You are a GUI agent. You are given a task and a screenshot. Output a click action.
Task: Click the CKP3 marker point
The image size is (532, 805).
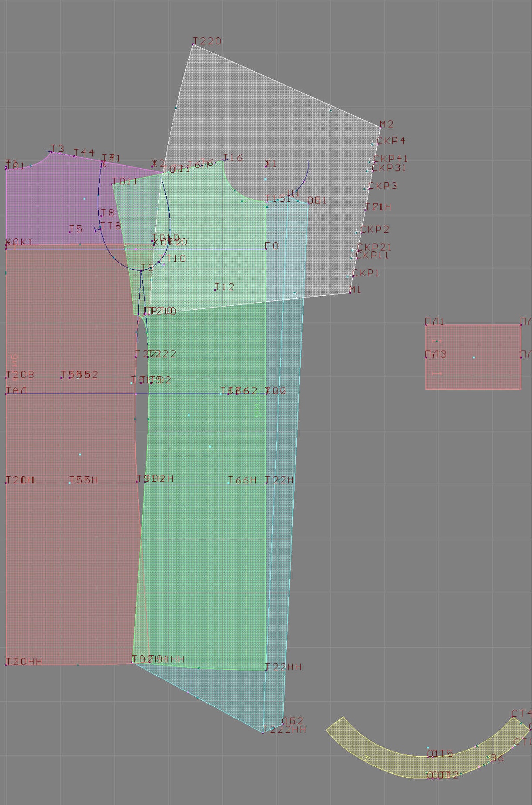365,189
